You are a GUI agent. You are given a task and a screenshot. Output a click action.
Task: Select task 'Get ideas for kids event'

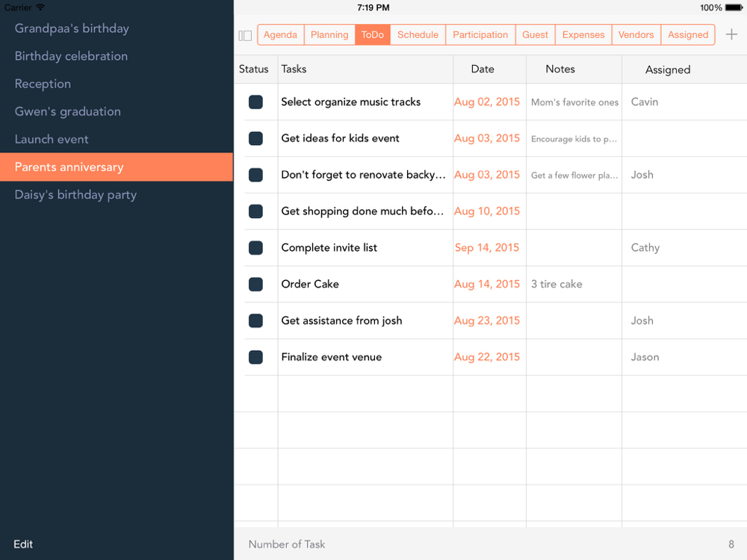(x=340, y=139)
